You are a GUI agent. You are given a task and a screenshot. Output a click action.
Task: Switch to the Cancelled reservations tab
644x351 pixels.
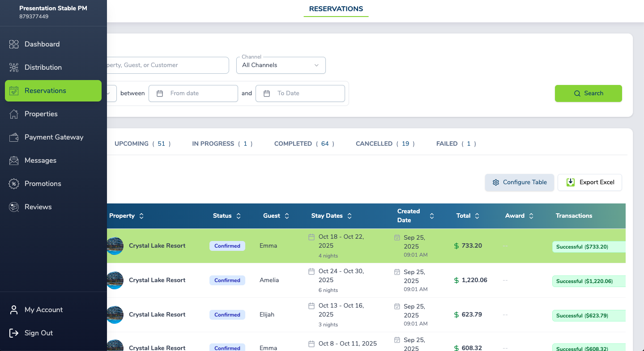coord(385,144)
